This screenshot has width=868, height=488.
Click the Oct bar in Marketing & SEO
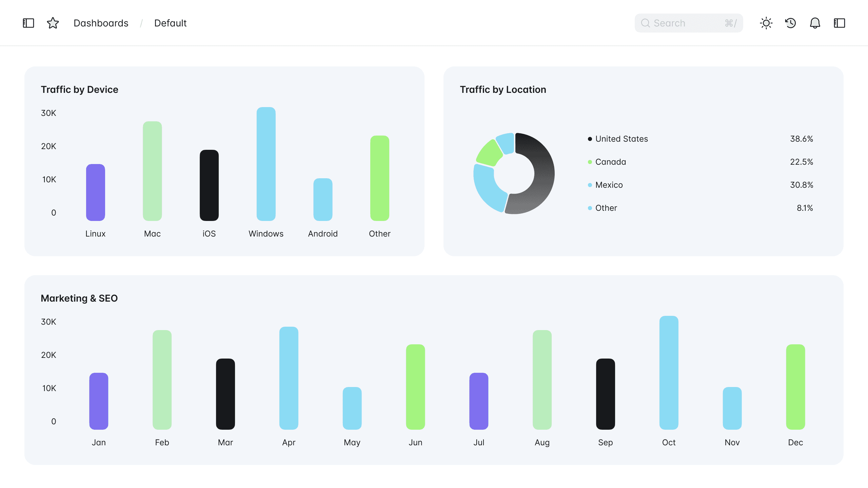click(x=669, y=373)
